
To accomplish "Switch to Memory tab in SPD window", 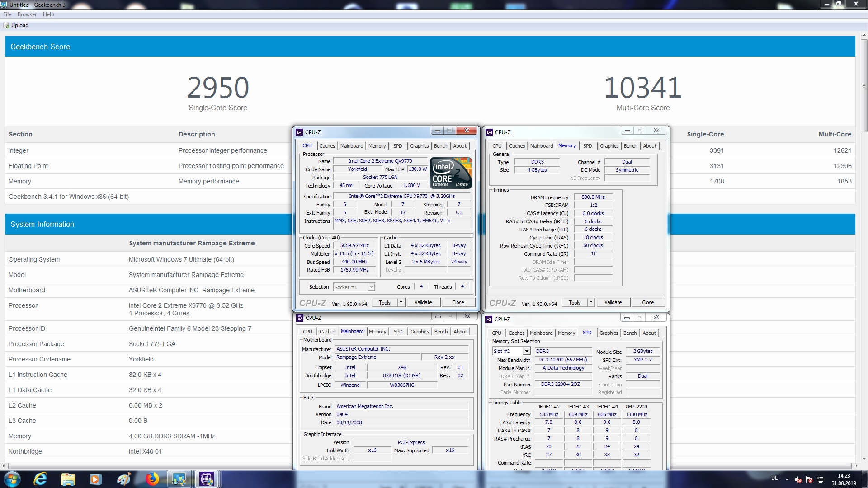I will pyautogui.click(x=566, y=333).
